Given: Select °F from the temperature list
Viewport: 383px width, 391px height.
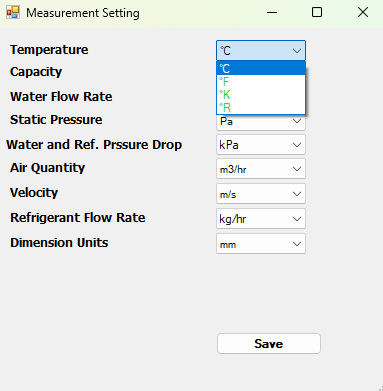Looking at the screenshot, I should 261,82.
